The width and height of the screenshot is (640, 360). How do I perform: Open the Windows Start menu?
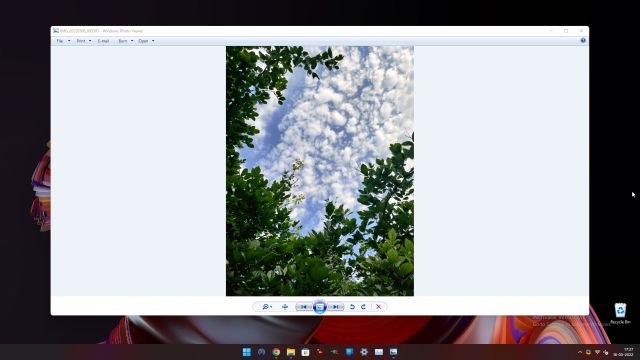(x=247, y=352)
